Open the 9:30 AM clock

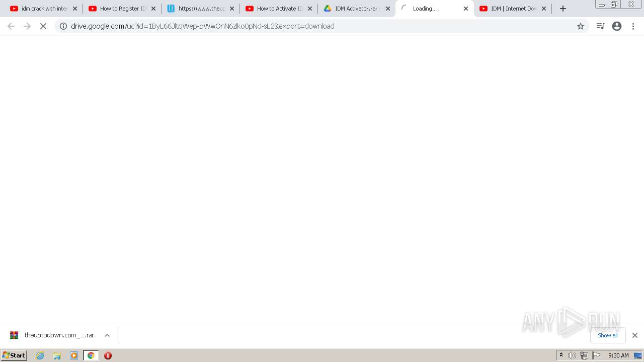(618, 355)
